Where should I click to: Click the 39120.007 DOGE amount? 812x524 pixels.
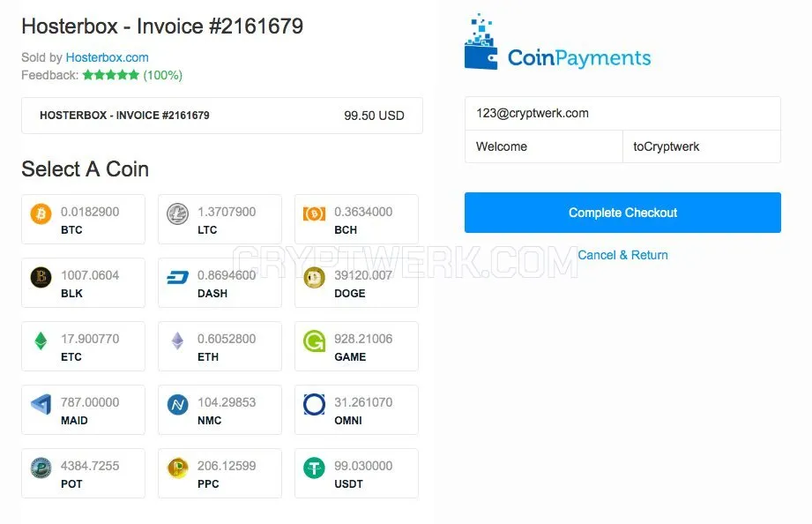363,275
